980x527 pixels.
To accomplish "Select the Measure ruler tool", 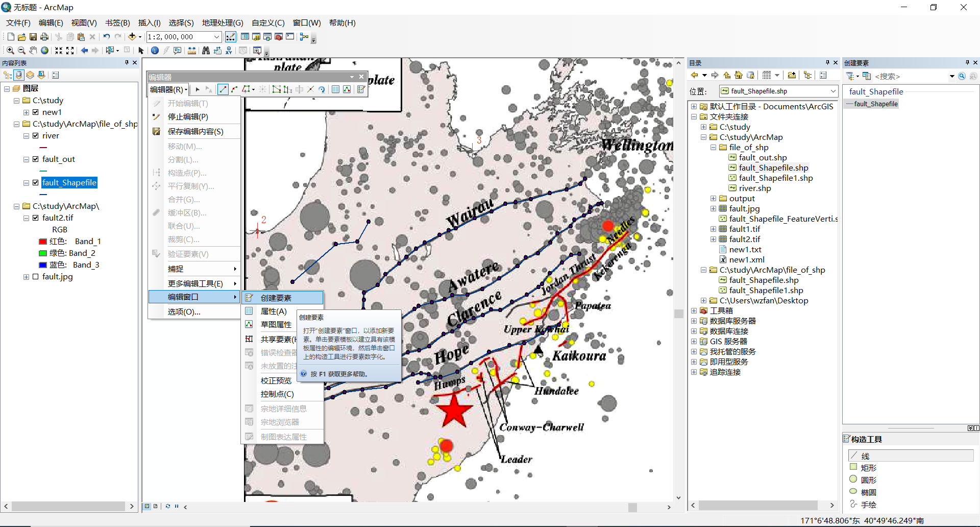I will point(192,51).
